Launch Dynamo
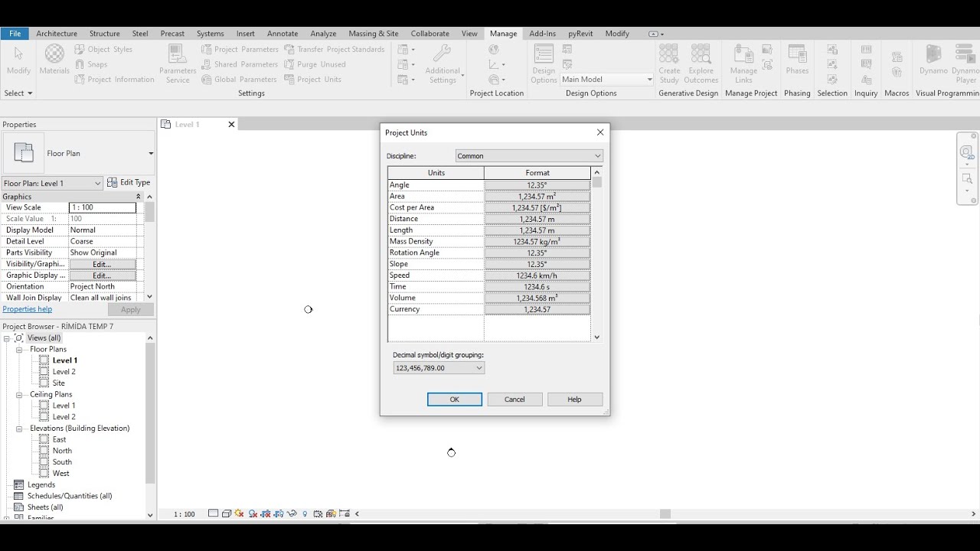This screenshot has height=551, width=980. point(933,60)
